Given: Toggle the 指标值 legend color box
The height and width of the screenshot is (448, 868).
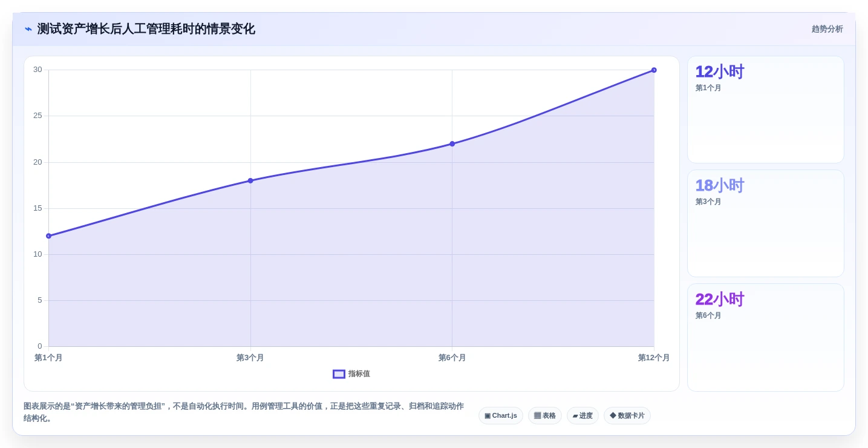Looking at the screenshot, I should (339, 374).
